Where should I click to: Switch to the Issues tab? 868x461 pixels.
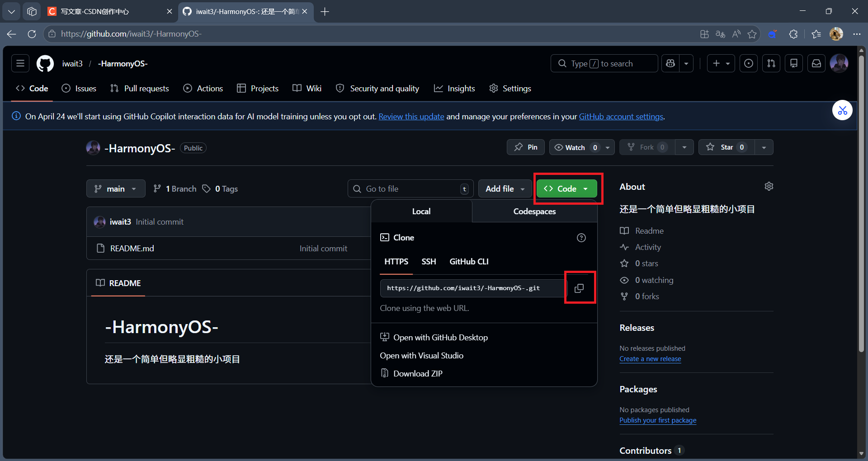point(79,89)
